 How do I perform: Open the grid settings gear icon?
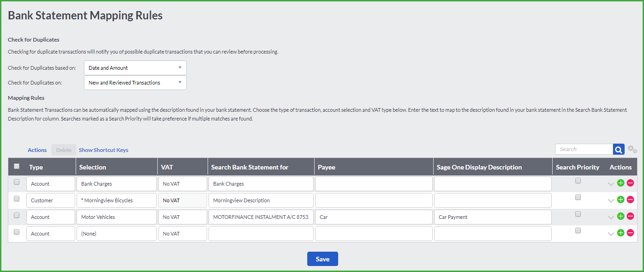(x=632, y=150)
